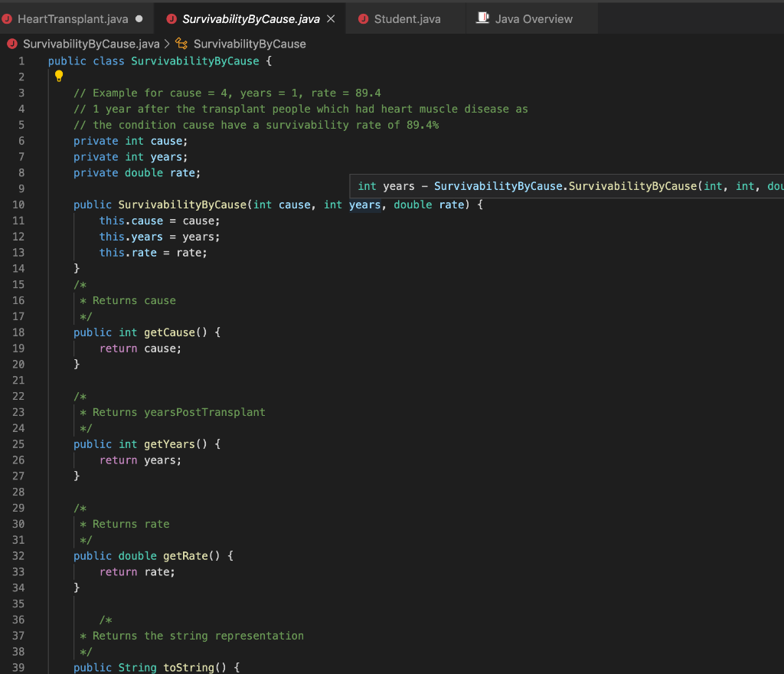Click the getRate method name on line 32
Viewport: 784px width, 674px height.
coord(185,556)
